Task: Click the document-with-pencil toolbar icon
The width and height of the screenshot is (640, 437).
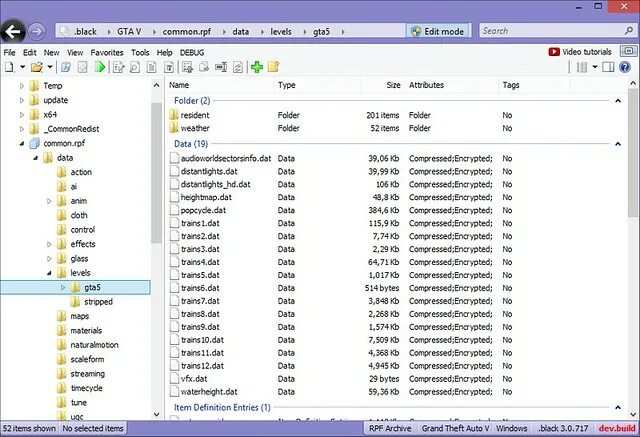Action: click(118, 67)
